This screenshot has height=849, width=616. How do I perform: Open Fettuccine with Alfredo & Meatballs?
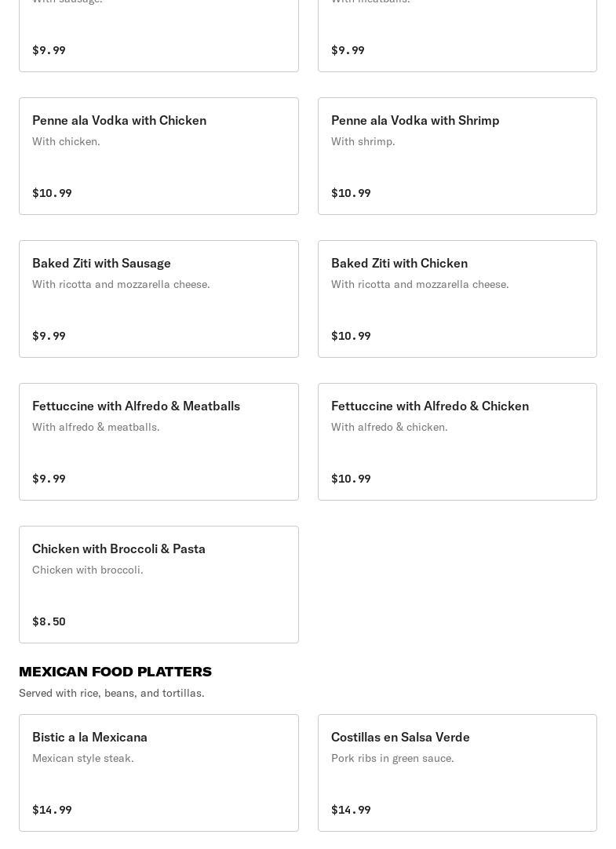(159, 442)
